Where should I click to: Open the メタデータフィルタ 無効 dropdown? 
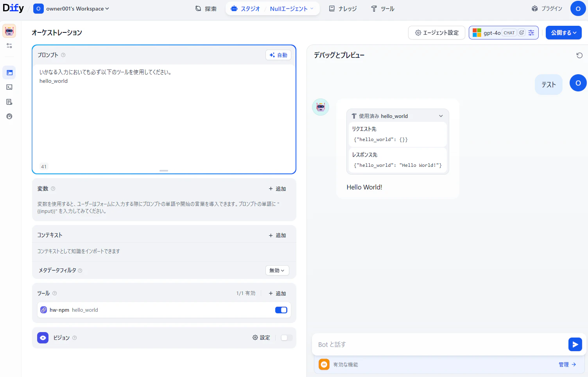[277, 270]
